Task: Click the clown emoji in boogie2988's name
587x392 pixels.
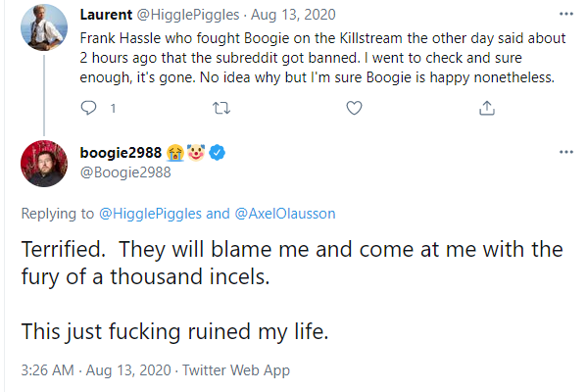Action: [x=196, y=153]
